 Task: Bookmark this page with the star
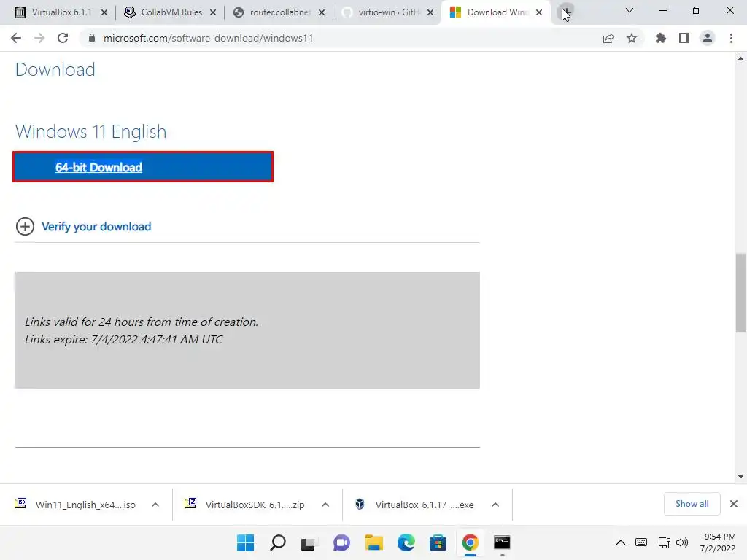tap(632, 38)
